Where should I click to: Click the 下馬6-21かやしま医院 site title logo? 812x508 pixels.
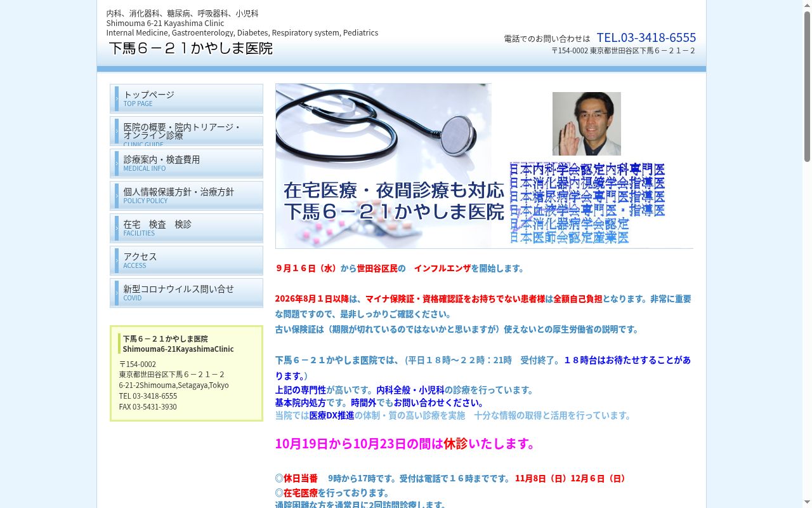coord(191,48)
